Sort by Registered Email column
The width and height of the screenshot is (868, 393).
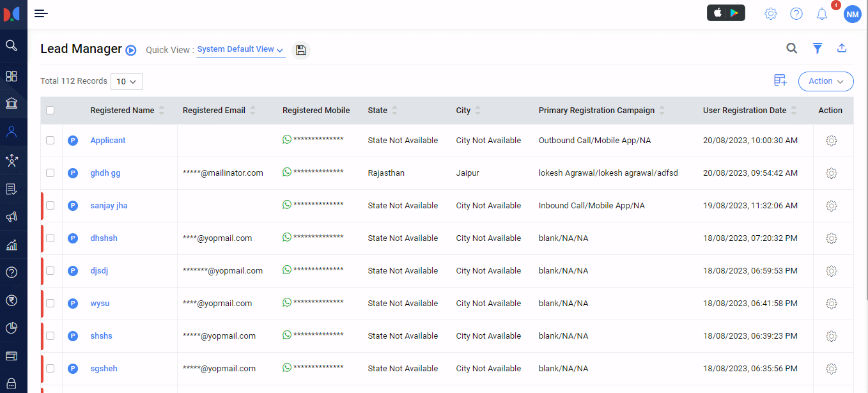252,111
